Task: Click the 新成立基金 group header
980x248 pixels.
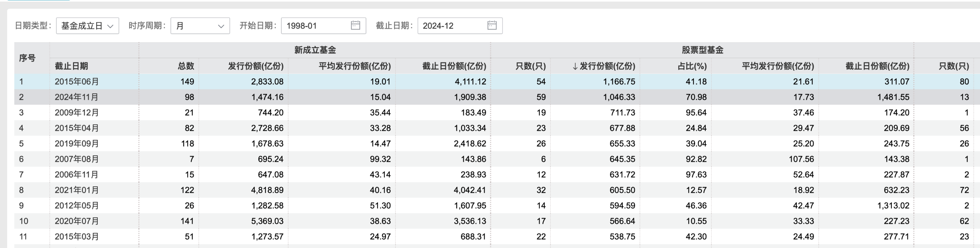Action: pos(315,50)
